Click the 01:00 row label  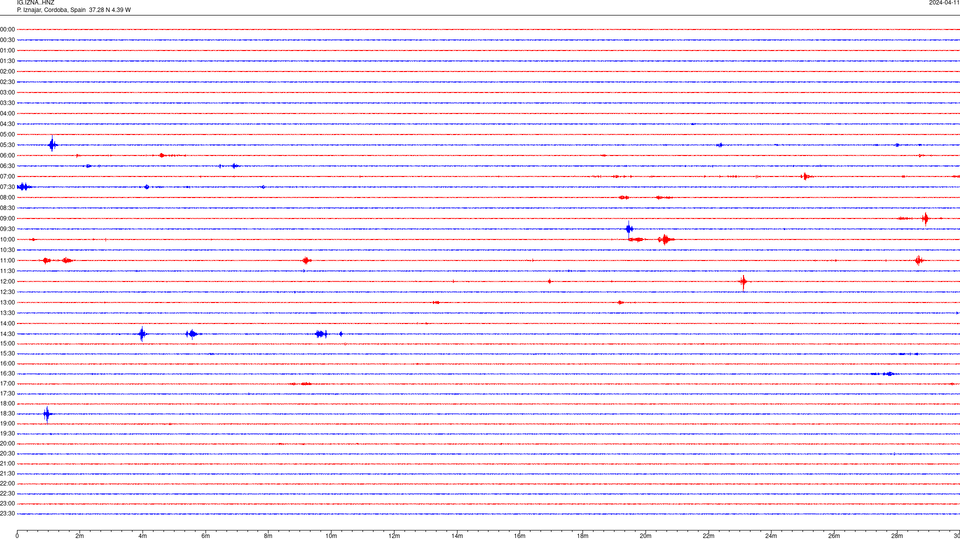pos(7,50)
